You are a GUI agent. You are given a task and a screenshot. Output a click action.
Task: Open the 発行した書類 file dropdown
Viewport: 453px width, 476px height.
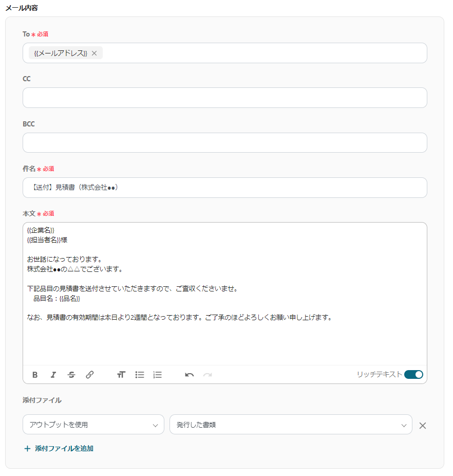[x=291, y=425]
